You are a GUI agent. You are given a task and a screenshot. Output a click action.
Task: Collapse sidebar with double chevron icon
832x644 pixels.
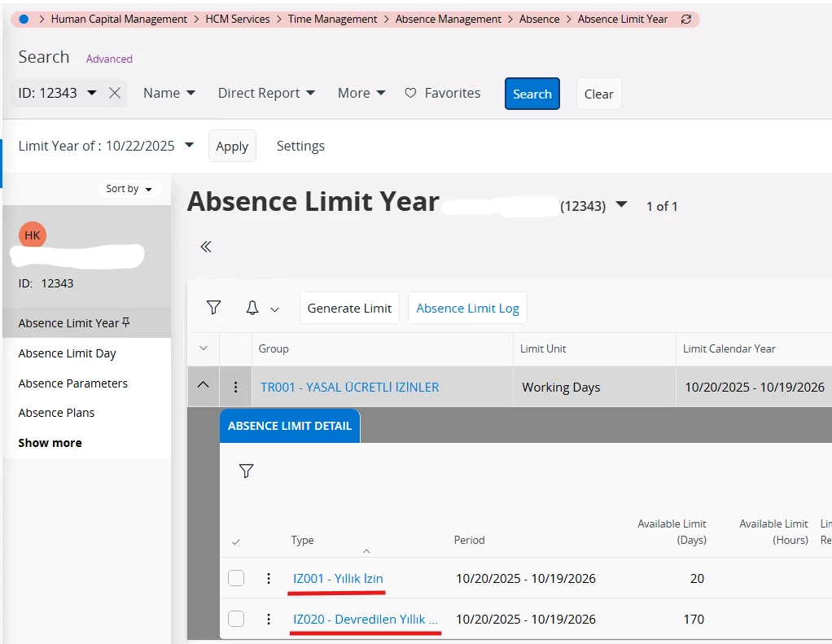pos(206,247)
